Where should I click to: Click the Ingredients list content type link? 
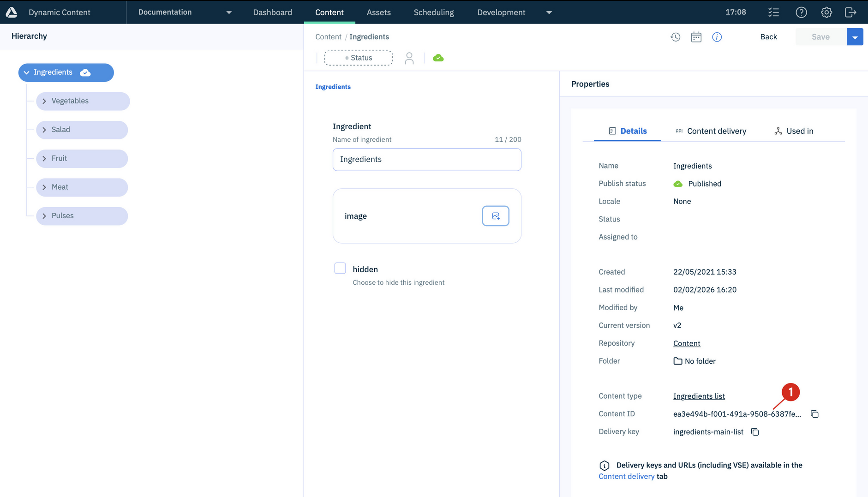(x=699, y=396)
